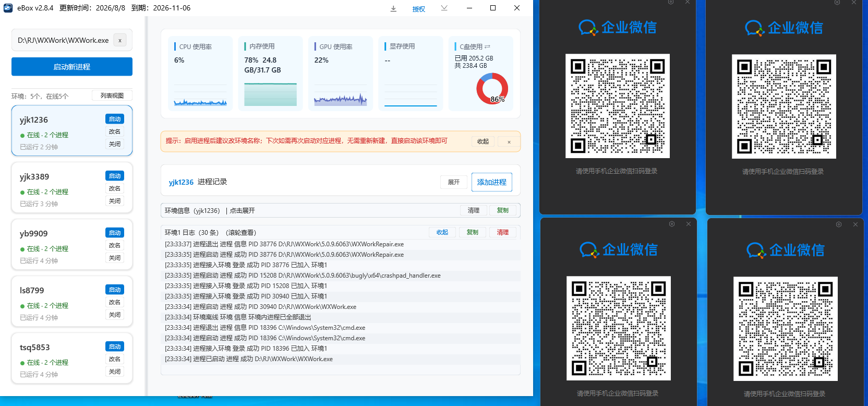Clear the WXWork.exe path with x button
The height and width of the screenshot is (406, 868).
click(120, 40)
